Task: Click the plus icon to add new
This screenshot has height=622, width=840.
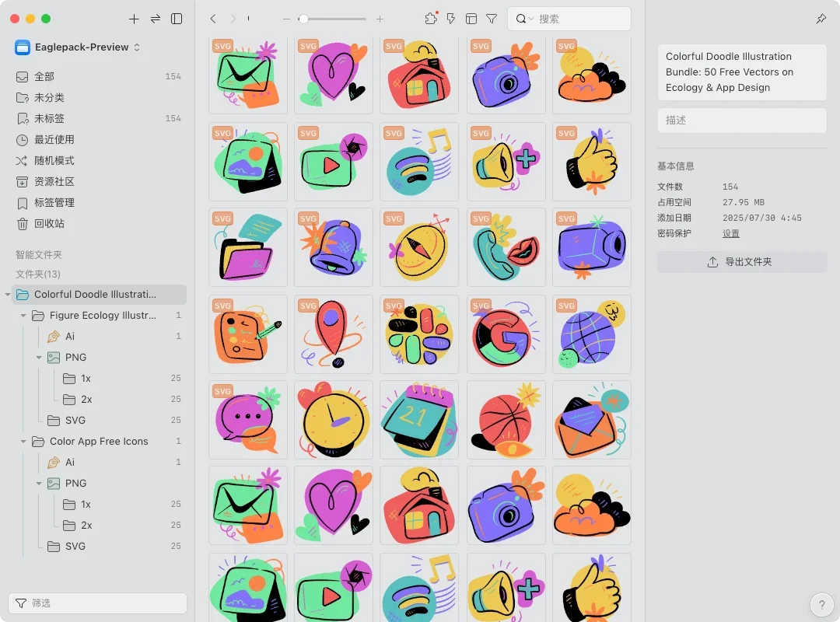Action: click(x=134, y=19)
